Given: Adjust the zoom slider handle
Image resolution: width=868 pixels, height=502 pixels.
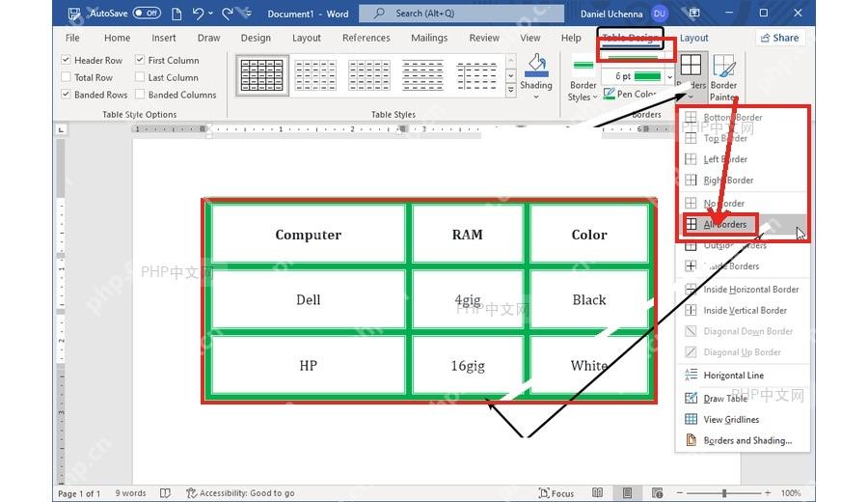Looking at the screenshot, I should pyautogui.click(x=724, y=492).
